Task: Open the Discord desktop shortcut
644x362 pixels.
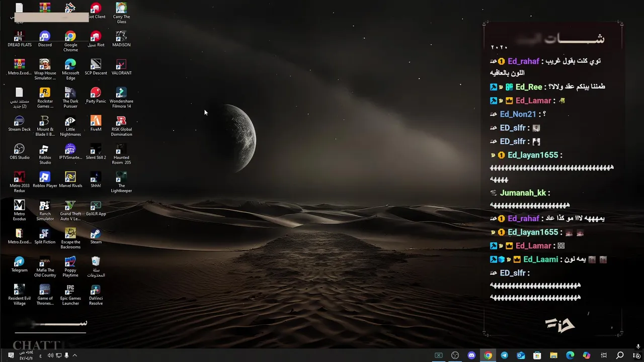Action: [45, 39]
